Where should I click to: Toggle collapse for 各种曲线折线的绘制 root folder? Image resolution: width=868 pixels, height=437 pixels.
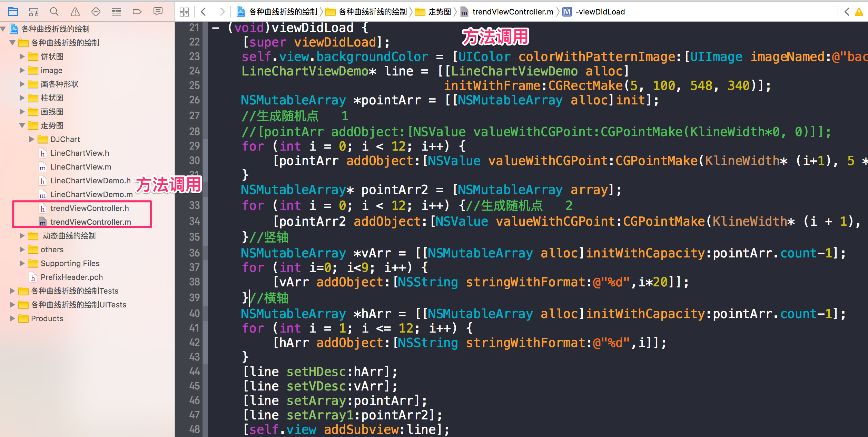[6, 29]
